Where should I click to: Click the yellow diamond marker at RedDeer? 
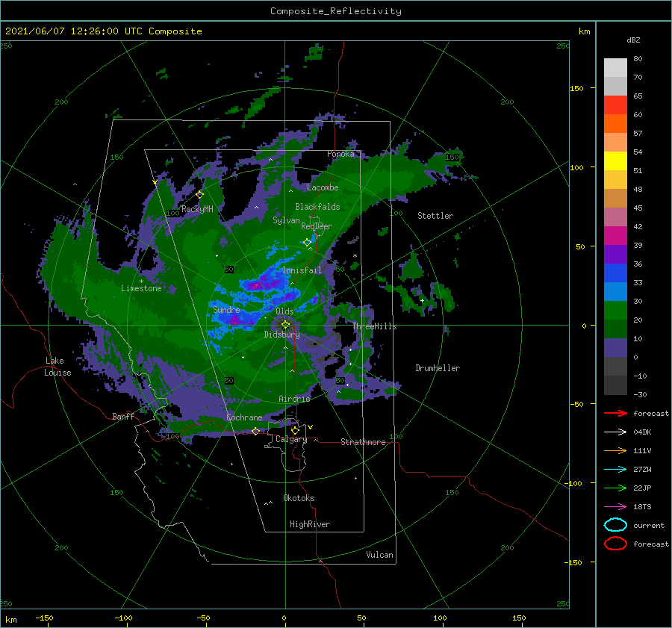pyautogui.click(x=307, y=242)
